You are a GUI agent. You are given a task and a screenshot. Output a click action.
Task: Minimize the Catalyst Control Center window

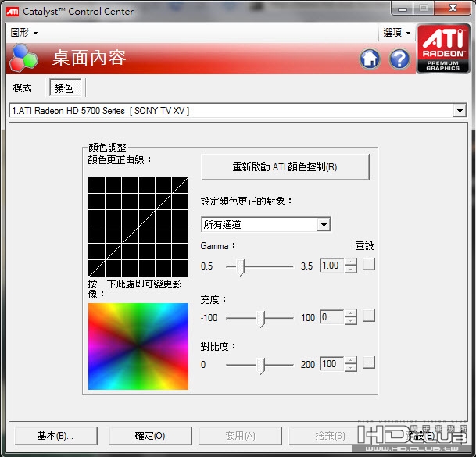(402, 8)
